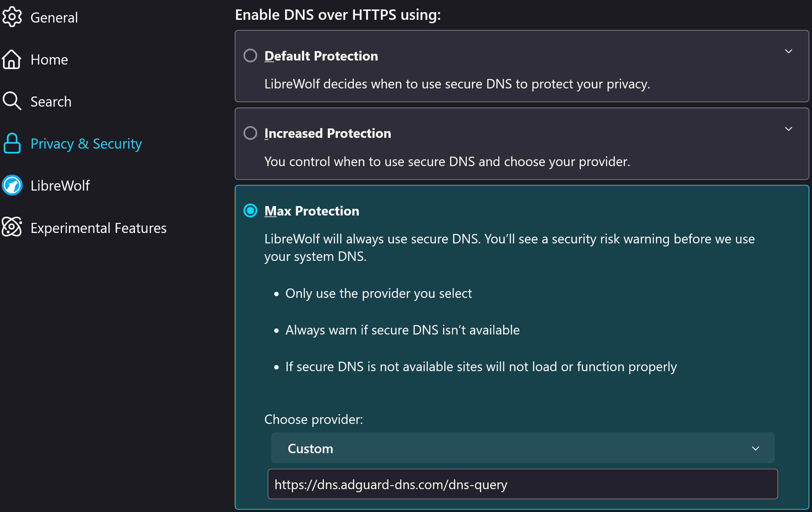Click the LibreWolf logo icon

(12, 185)
